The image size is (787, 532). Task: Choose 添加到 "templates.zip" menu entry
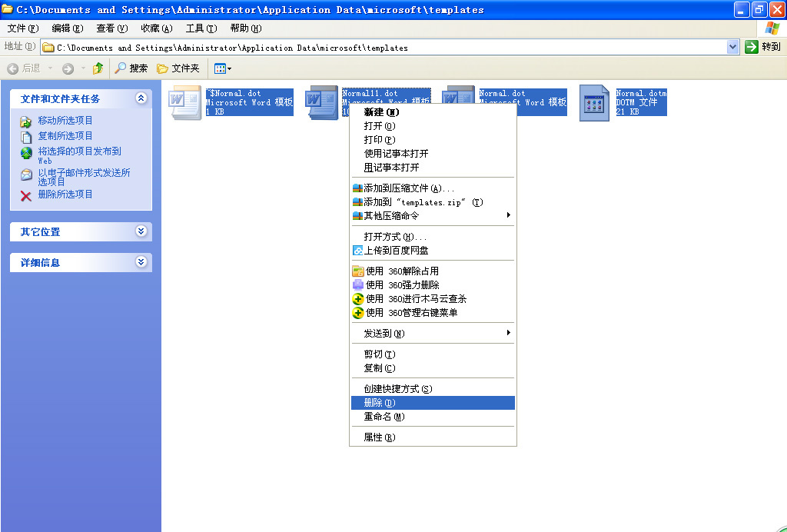(x=433, y=202)
